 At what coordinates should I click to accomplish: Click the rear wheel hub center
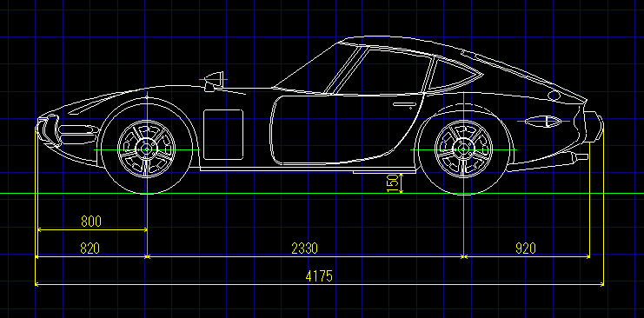pyautogui.click(x=463, y=149)
